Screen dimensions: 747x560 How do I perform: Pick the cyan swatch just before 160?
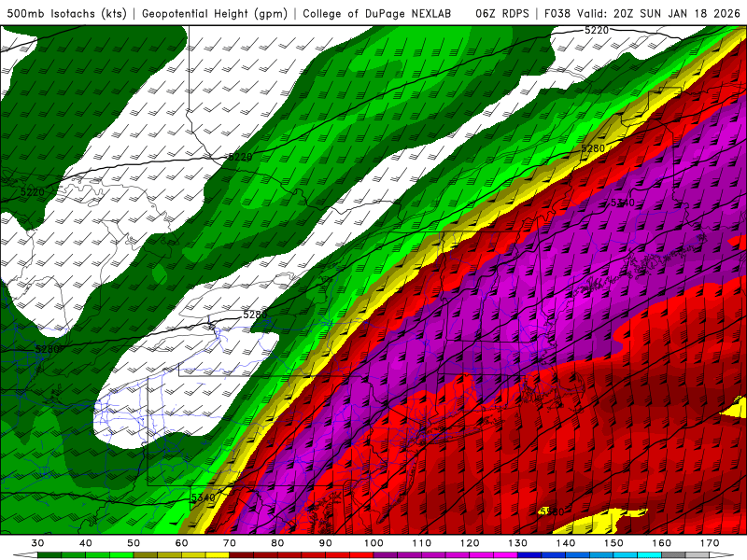[649, 555]
